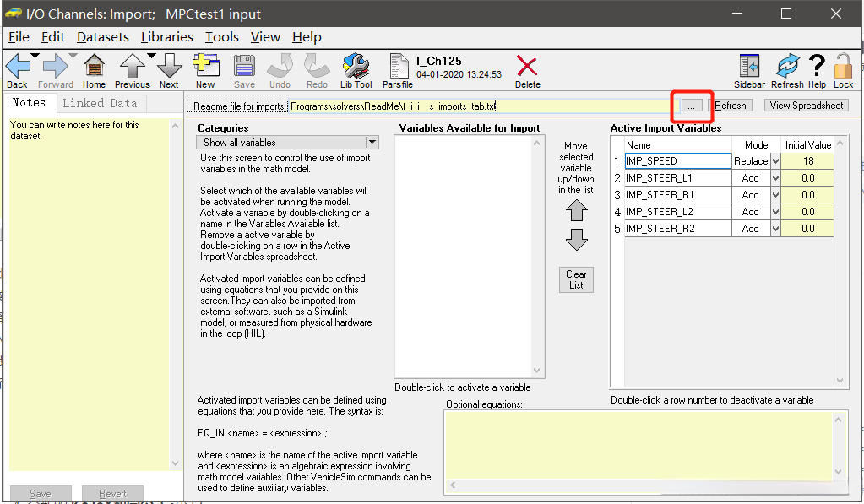
Task: Open Mode dropdown for IMP_STEER_L2
Action: [775, 212]
